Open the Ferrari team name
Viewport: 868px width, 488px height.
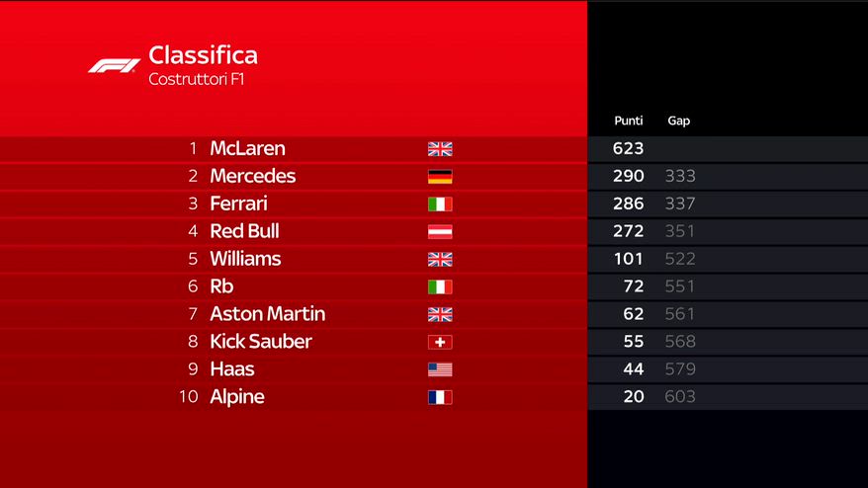coord(238,204)
